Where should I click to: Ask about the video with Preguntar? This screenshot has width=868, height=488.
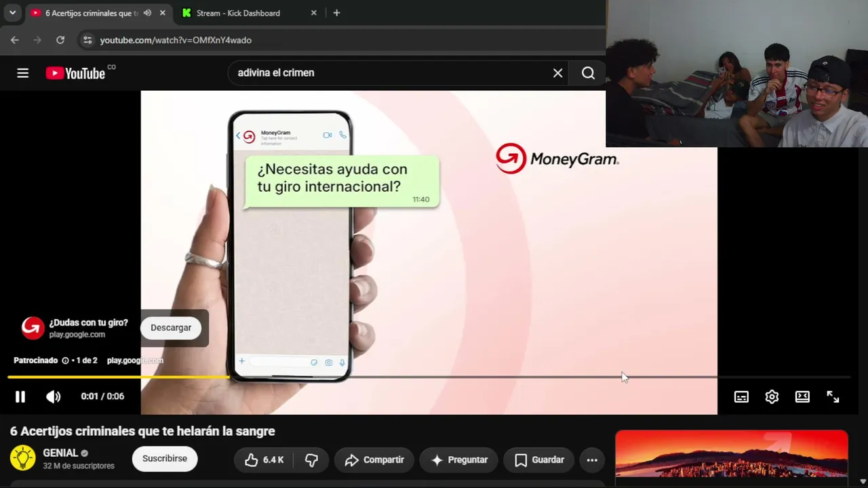click(459, 460)
